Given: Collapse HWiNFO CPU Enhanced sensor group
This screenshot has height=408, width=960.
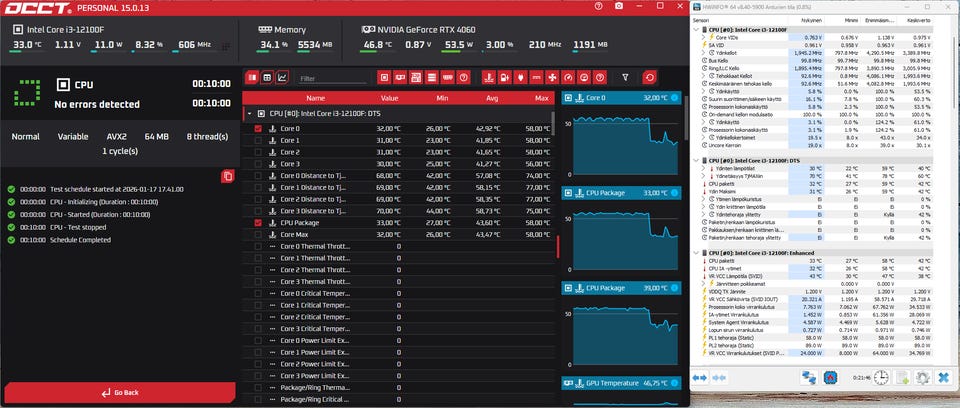Looking at the screenshot, I should pos(696,252).
